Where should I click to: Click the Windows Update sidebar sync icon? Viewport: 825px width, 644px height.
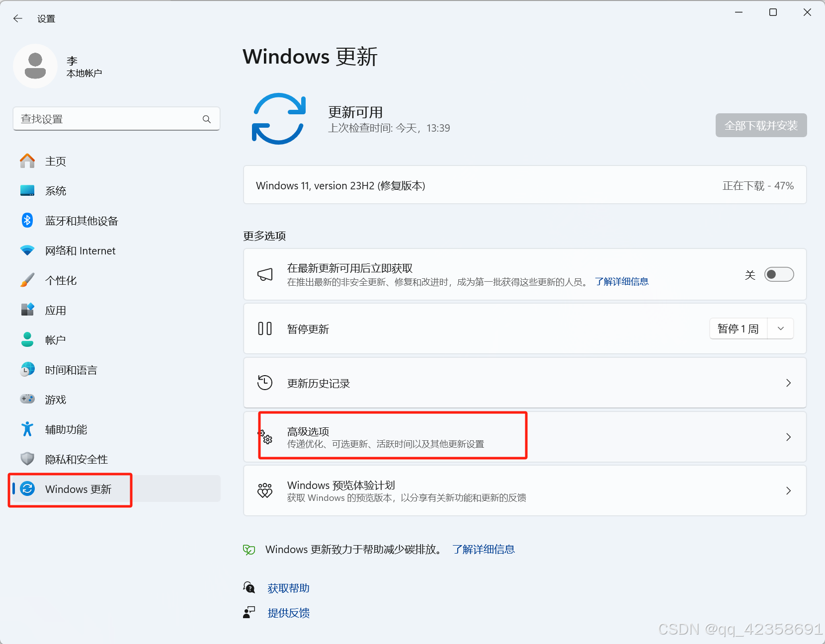point(27,489)
